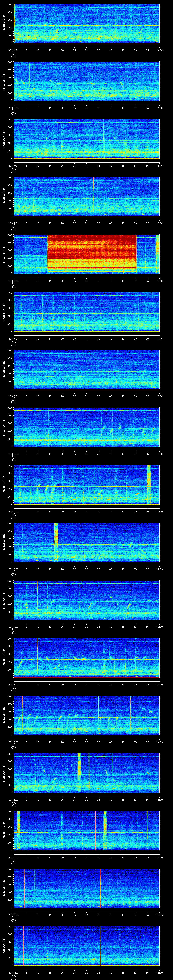Click the 20:15:00 start timestamp label
Viewport: 173px width, 980px height.
13,858
